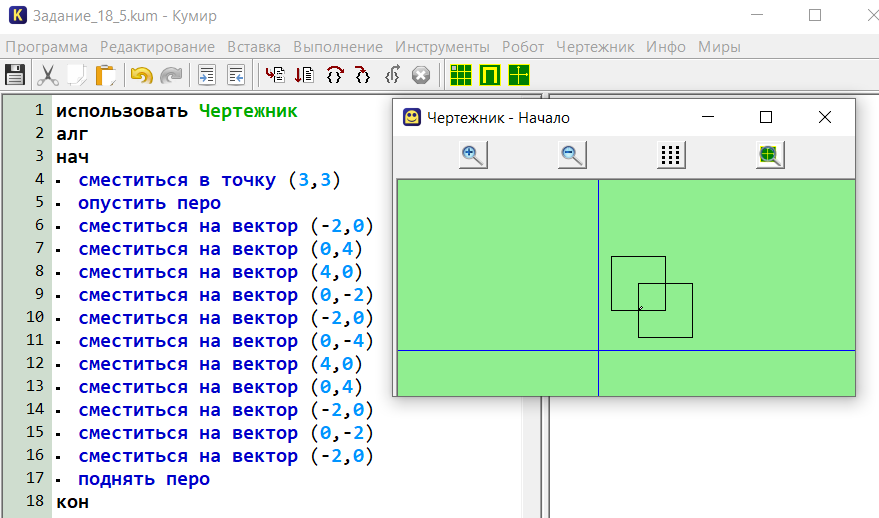879x518 pixels.
Task: Click the line 'опустить перо'
Action: tap(149, 203)
